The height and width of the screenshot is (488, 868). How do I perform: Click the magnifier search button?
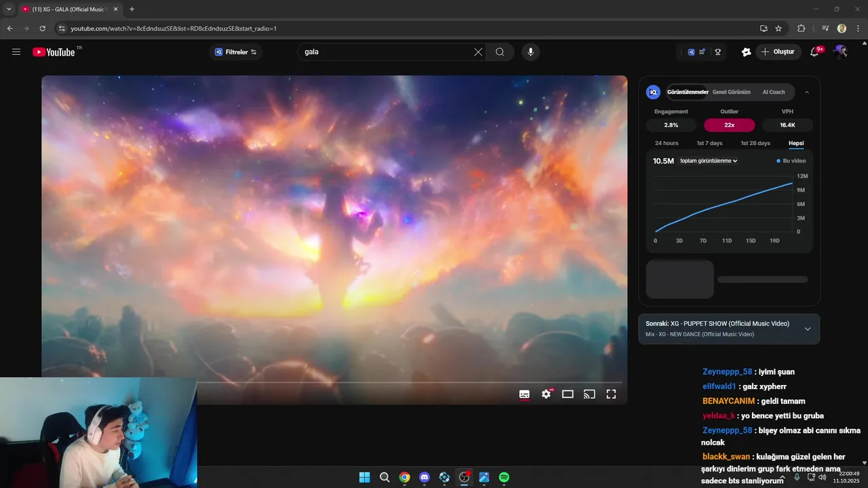pos(500,52)
